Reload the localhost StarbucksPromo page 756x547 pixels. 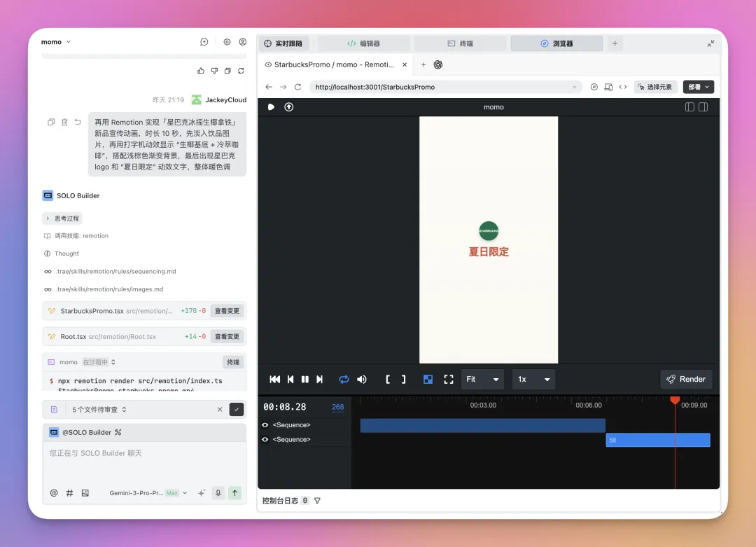click(x=298, y=87)
